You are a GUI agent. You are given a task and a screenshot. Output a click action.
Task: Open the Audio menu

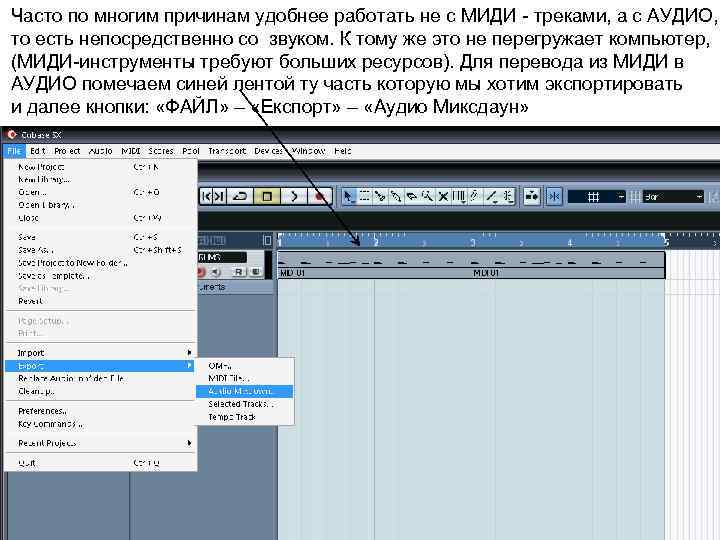(x=100, y=151)
